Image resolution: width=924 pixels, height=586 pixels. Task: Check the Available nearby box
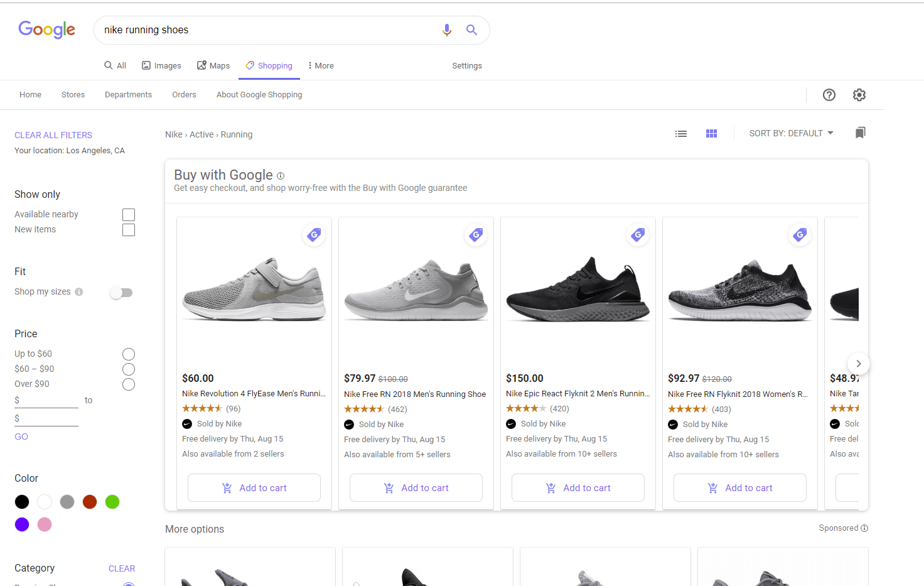[129, 215]
